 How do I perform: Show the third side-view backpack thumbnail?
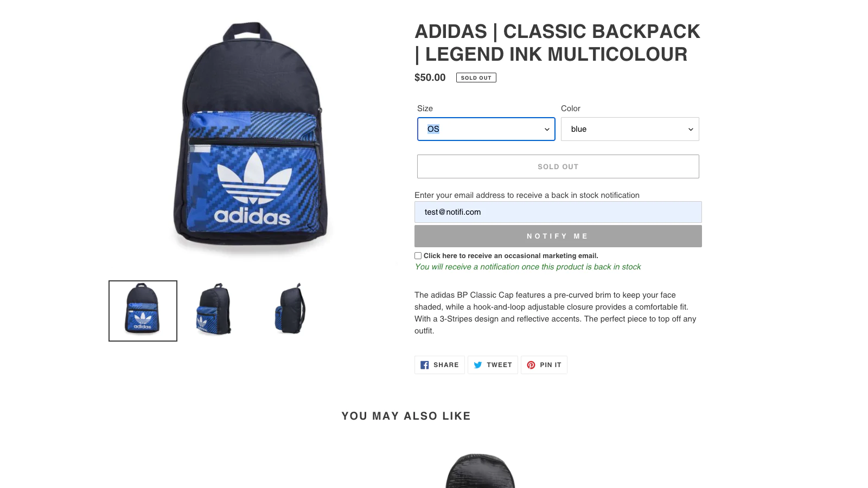(290, 309)
